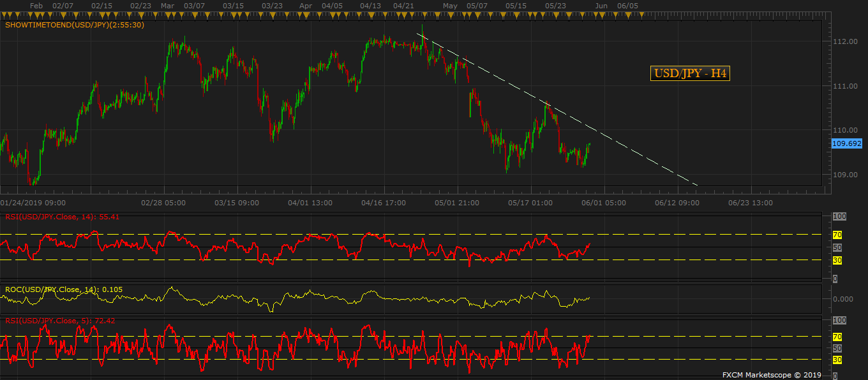This screenshot has width=868, height=380.
Task: Click the 06/12 09:00 timestamp label
Action: coord(677,203)
